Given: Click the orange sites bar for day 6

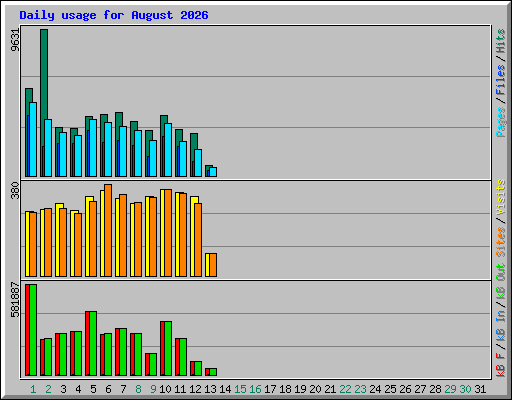Looking at the screenshot, I should pyautogui.click(x=108, y=230).
